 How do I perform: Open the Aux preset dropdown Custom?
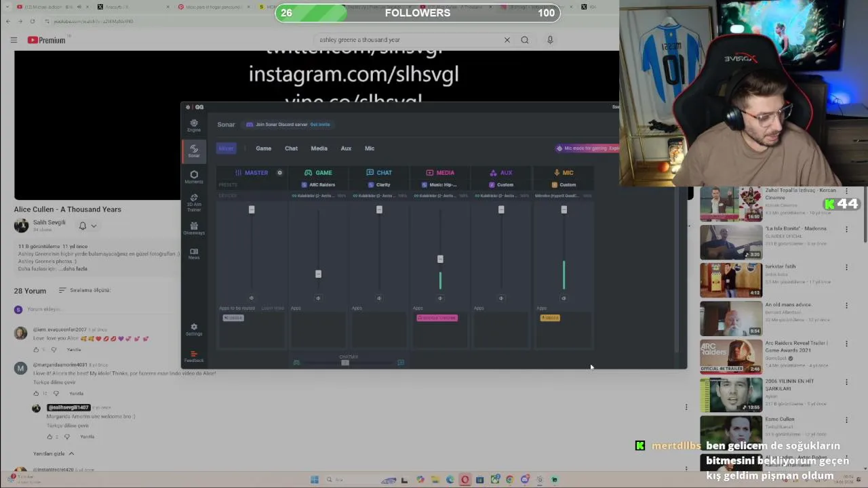pos(502,184)
